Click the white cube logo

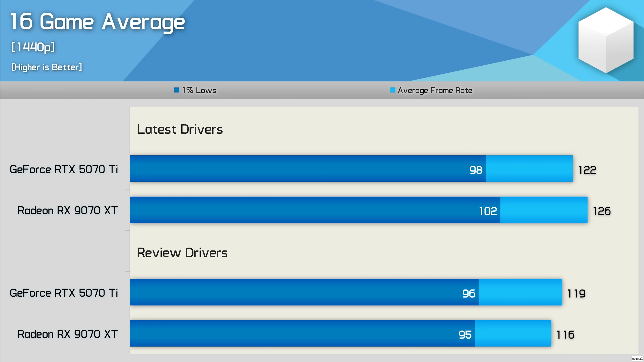pos(606,40)
